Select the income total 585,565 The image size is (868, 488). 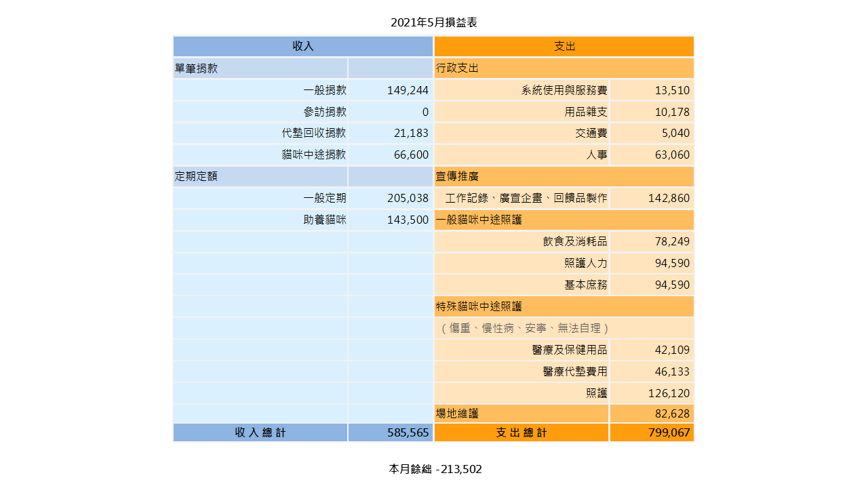[408, 432]
